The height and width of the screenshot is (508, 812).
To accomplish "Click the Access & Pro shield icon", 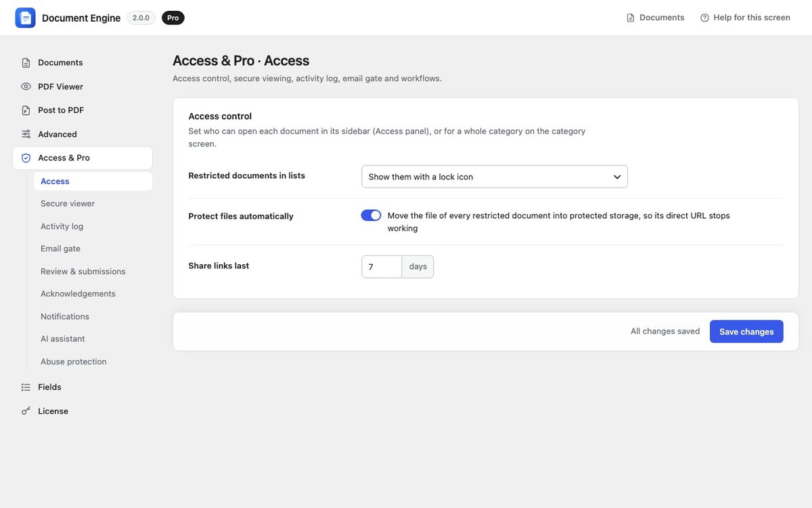I will tap(26, 158).
